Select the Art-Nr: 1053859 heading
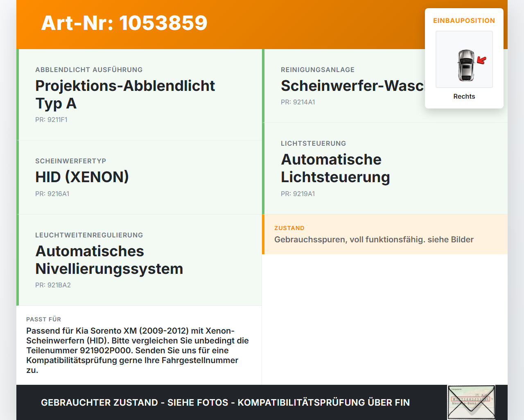524x420 pixels. coord(124,23)
